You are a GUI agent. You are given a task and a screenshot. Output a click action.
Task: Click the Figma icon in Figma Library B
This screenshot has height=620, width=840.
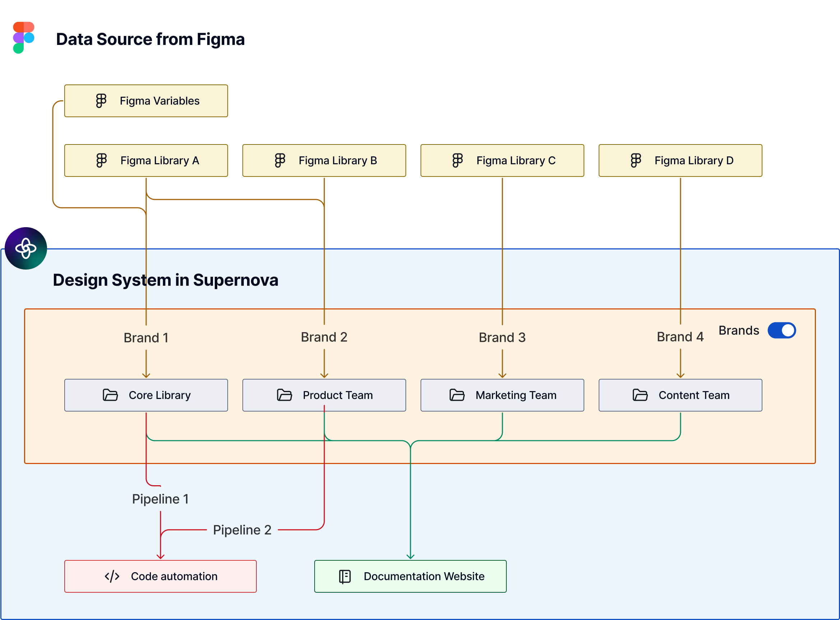pos(280,160)
